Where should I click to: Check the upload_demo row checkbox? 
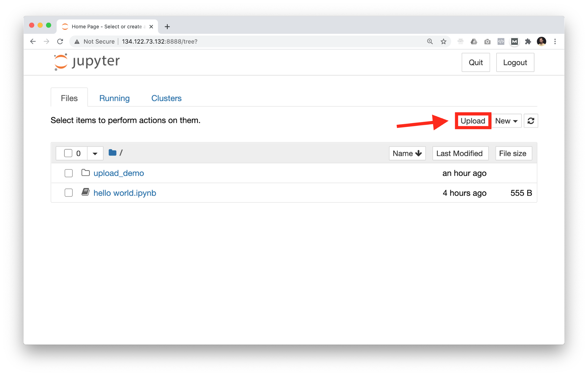[69, 173]
